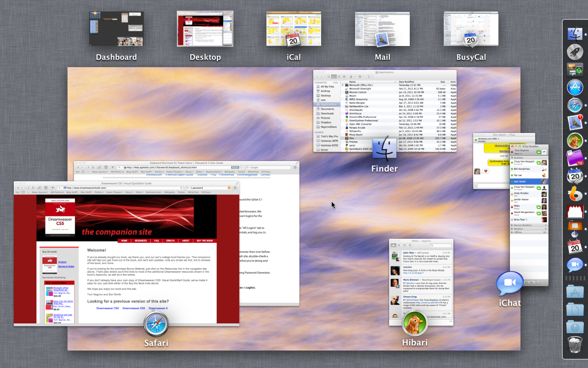
Task: Click the Hibari search field
Action: click(441, 245)
